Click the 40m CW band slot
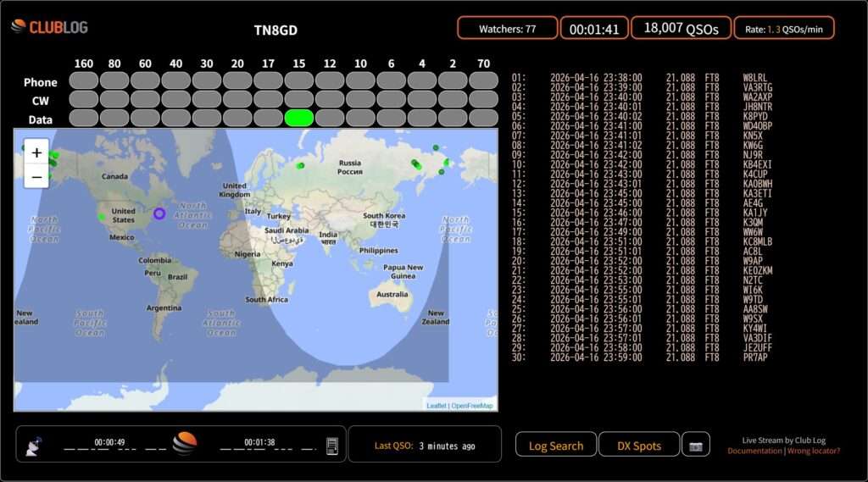The image size is (868, 482). pos(176,100)
